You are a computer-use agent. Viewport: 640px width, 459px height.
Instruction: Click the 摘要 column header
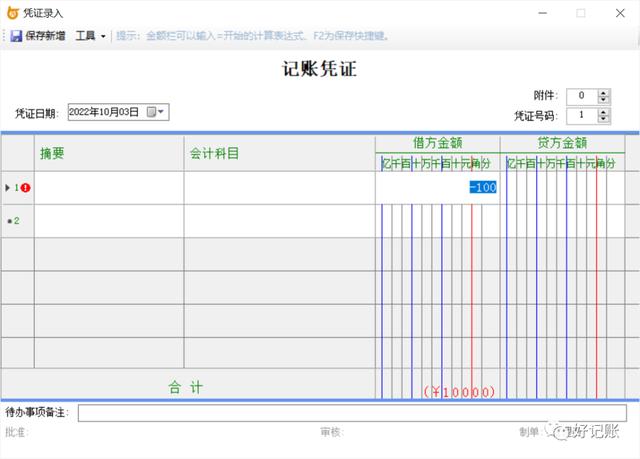(x=109, y=153)
